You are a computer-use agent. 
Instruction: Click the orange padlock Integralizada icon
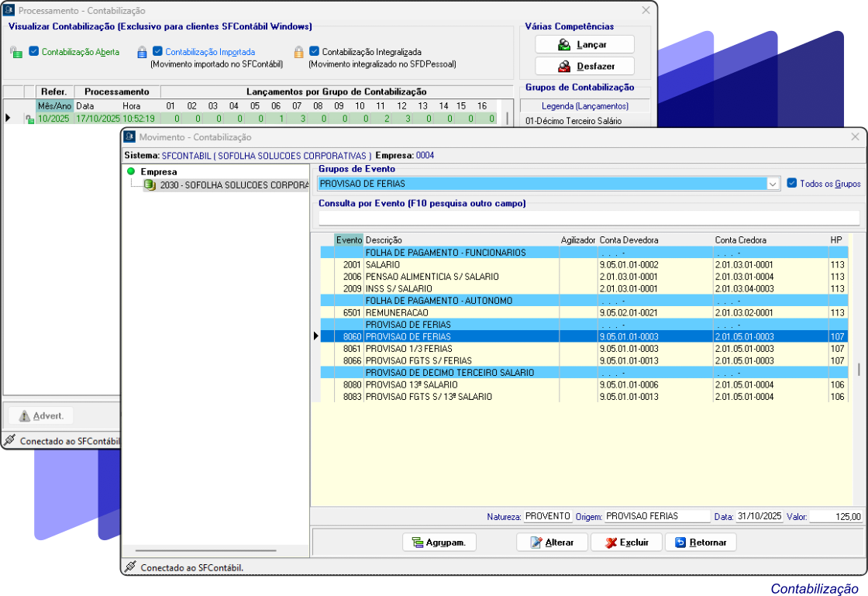click(x=298, y=53)
